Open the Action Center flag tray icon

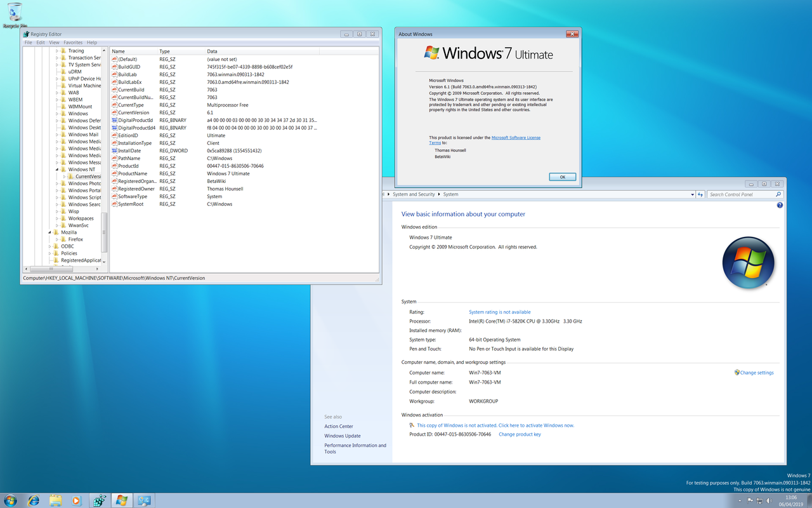click(750, 500)
